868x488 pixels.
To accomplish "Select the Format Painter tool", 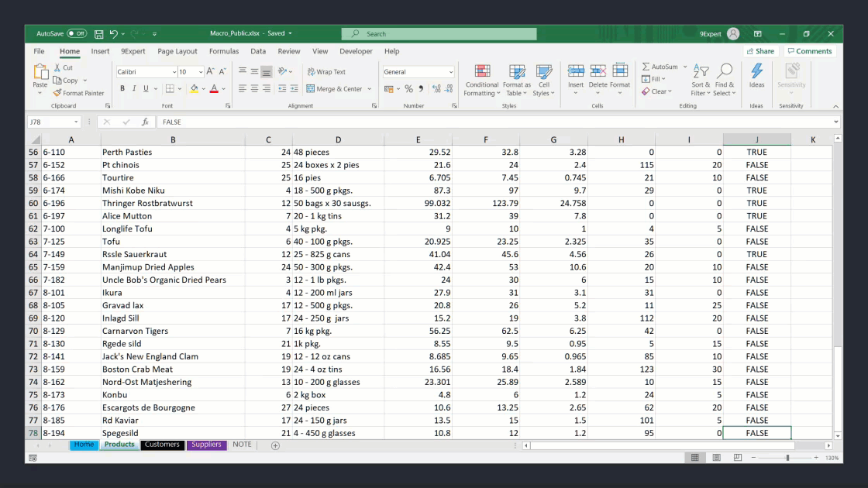I will [x=77, y=94].
